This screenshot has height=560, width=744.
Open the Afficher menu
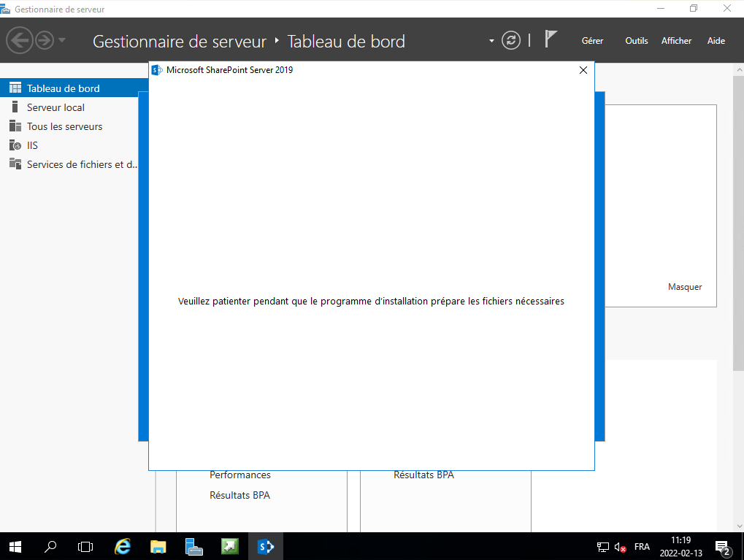pyautogui.click(x=676, y=41)
